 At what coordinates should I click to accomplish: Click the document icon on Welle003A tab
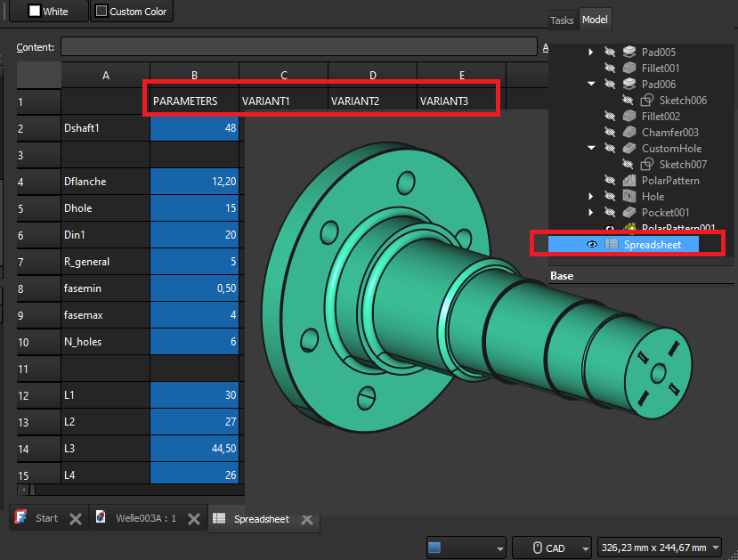101,516
